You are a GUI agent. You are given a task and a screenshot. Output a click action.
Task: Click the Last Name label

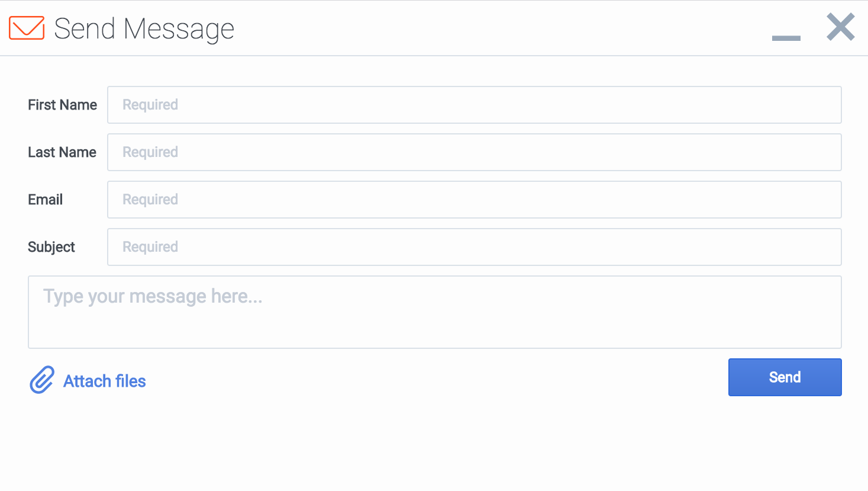[x=62, y=152]
